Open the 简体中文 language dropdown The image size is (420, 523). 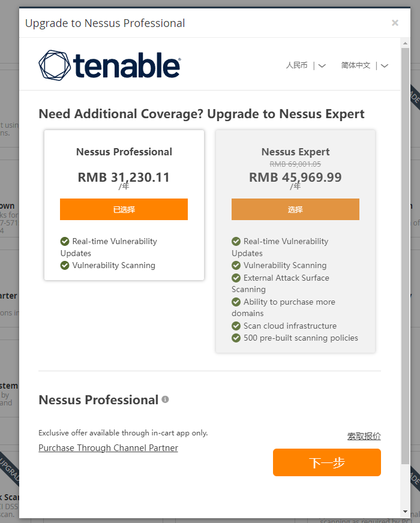pos(364,65)
